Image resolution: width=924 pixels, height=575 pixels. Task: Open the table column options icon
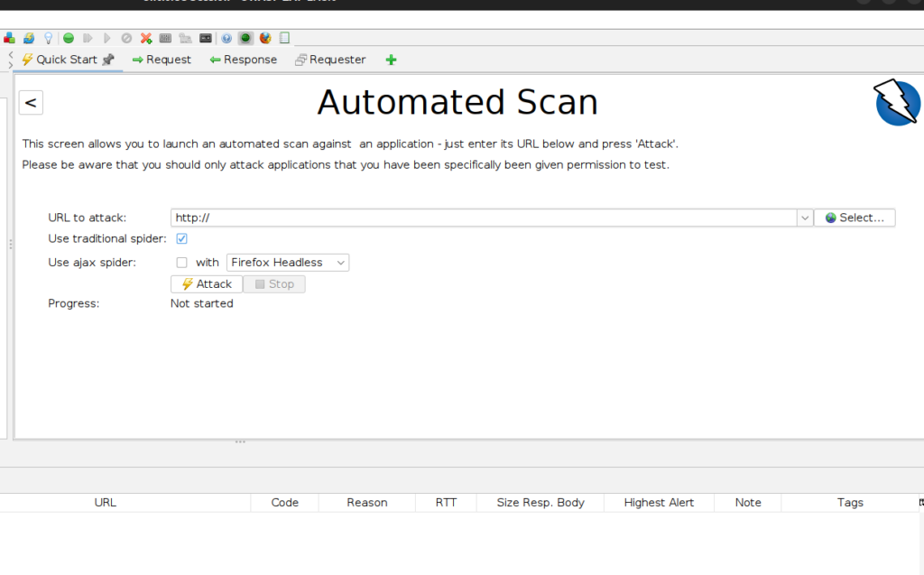tap(920, 502)
